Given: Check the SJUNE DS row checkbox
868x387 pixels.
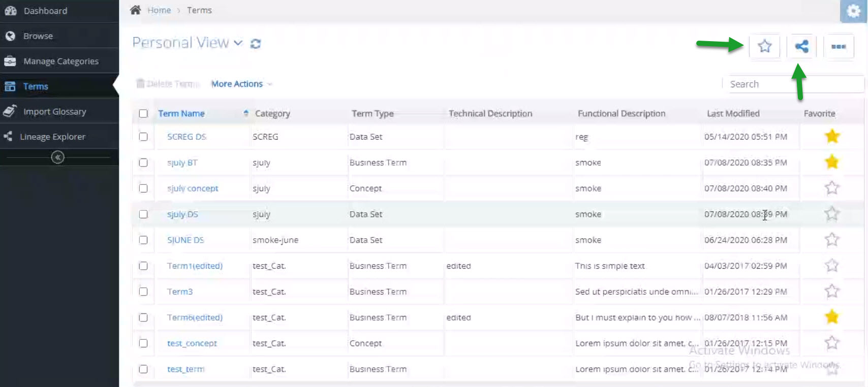Looking at the screenshot, I should click(x=143, y=240).
